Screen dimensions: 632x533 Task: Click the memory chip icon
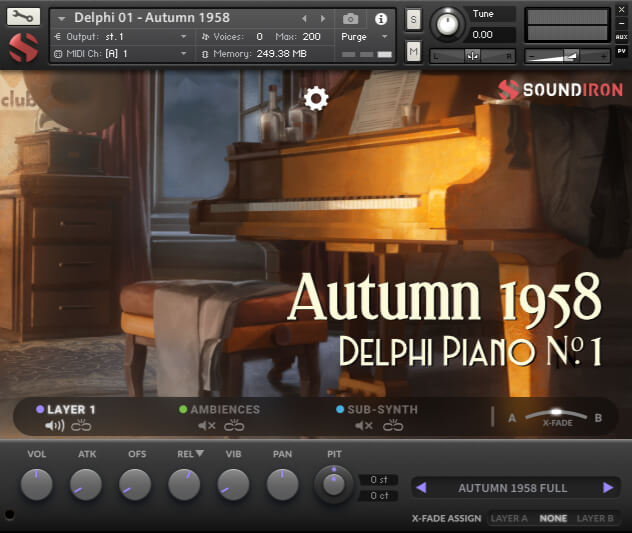click(205, 54)
